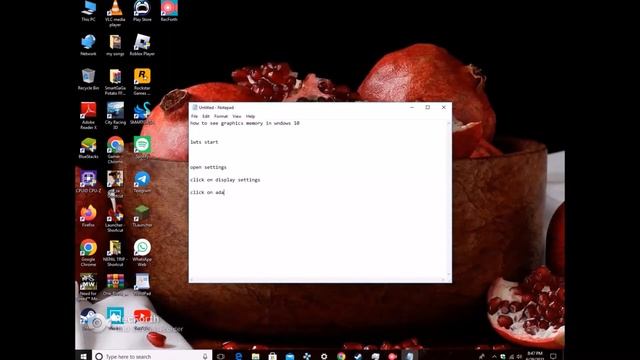This screenshot has width=640, height=360.
Task: Close the Notepad window
Action: click(444, 107)
